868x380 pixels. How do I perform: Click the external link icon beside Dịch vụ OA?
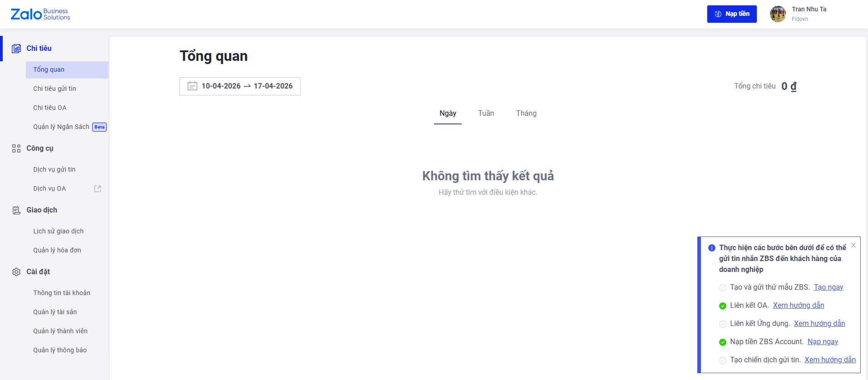(98, 188)
